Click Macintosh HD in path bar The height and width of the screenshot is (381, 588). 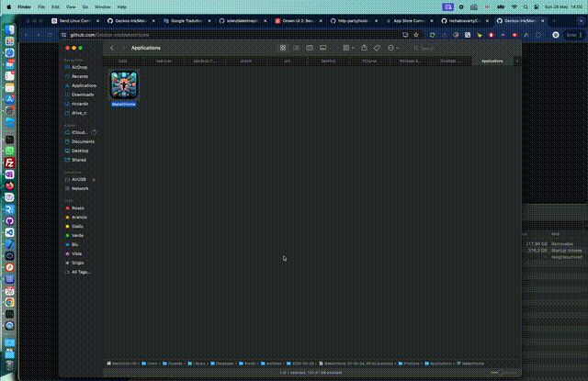point(121,364)
